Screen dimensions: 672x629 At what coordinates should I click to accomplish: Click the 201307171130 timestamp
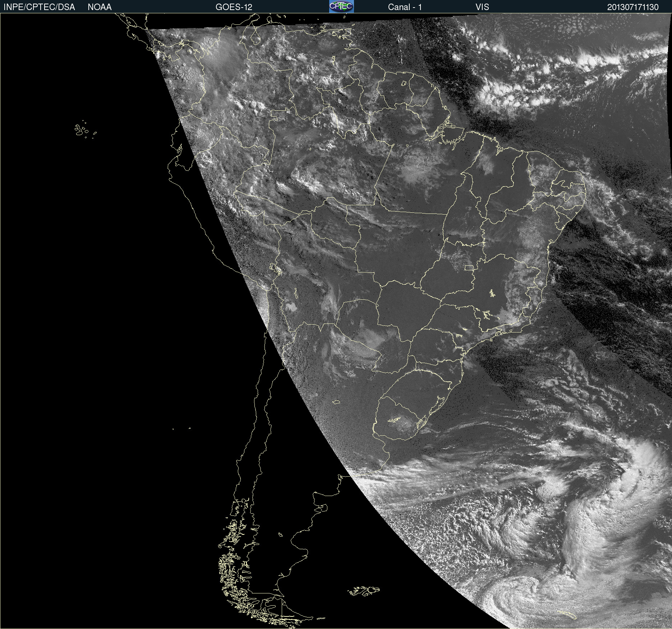633,7
